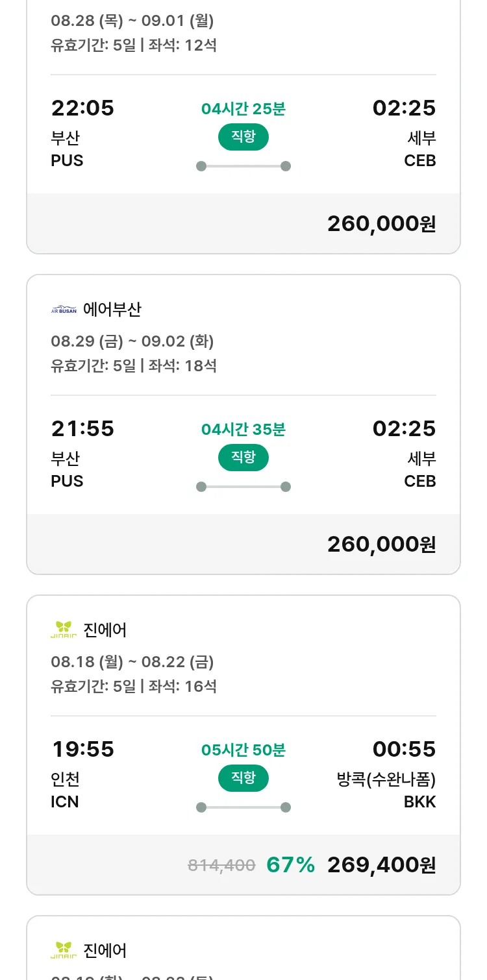Select the 260,000원 price on the 에어부산 flight

pos(381,545)
